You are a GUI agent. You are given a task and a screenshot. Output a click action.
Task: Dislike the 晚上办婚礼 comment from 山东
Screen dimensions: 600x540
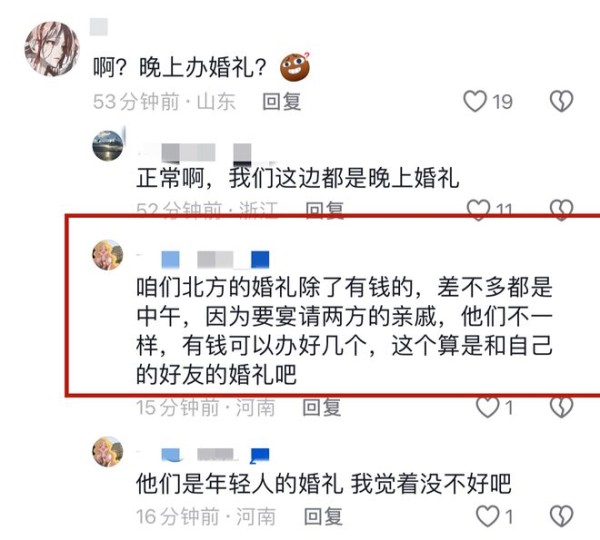[x=561, y=101]
